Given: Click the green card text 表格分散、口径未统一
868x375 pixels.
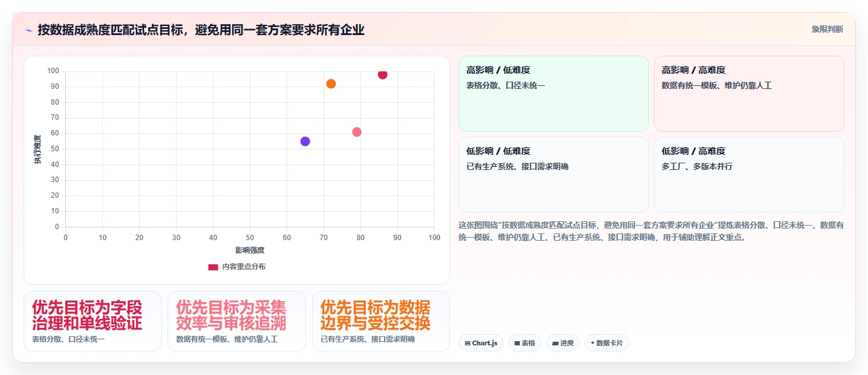Looking at the screenshot, I should pos(506,85).
